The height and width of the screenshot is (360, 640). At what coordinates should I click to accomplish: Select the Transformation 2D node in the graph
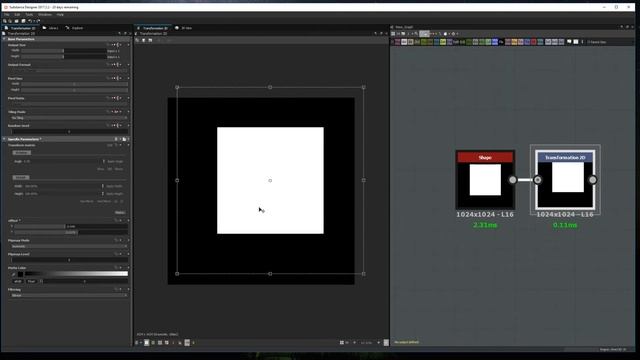point(565,180)
